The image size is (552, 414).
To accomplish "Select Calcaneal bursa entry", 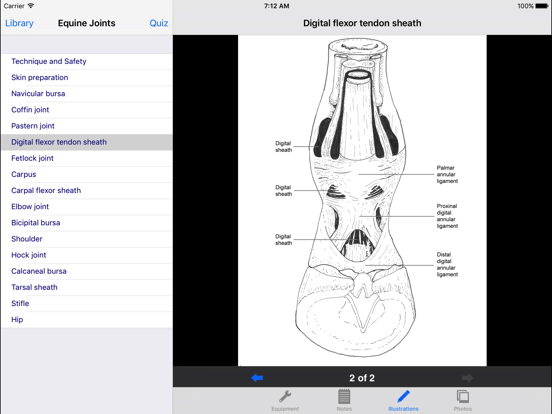I will click(87, 271).
